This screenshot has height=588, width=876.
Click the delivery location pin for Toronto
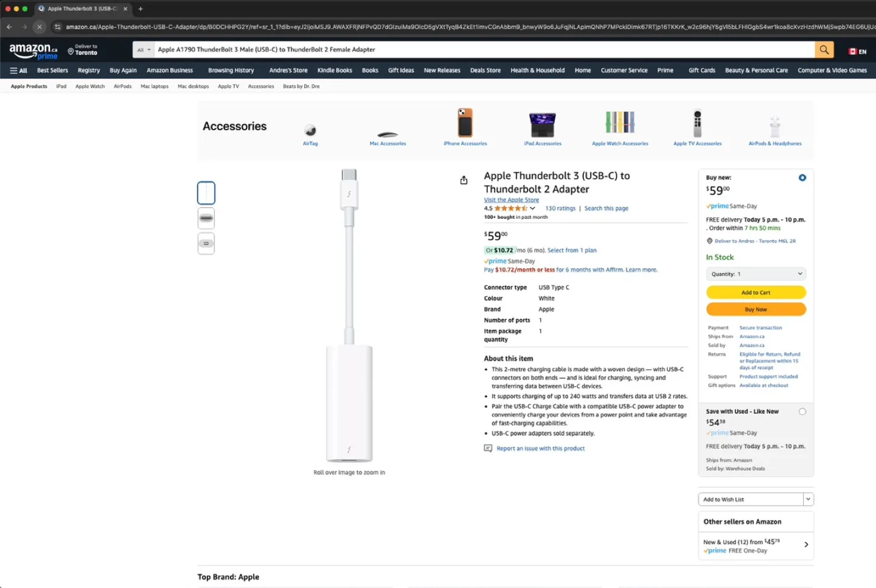(x=71, y=51)
